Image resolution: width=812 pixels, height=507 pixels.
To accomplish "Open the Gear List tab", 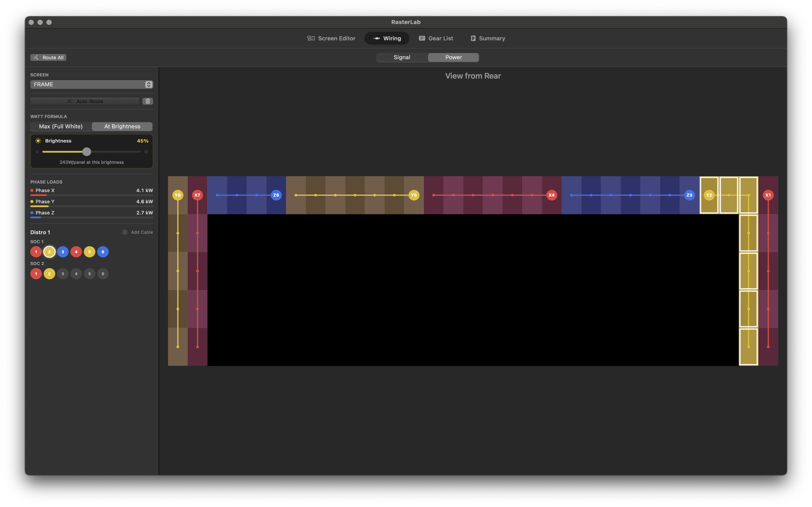I will [436, 38].
